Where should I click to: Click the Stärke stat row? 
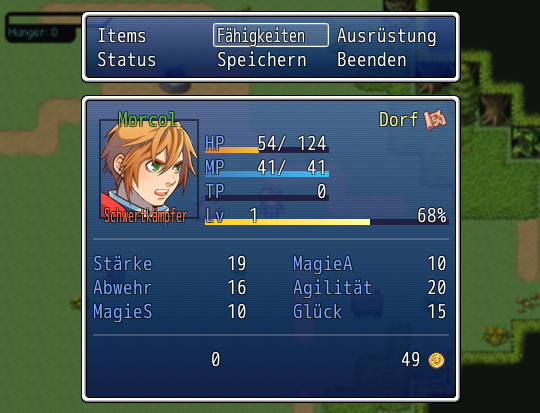[170, 264]
